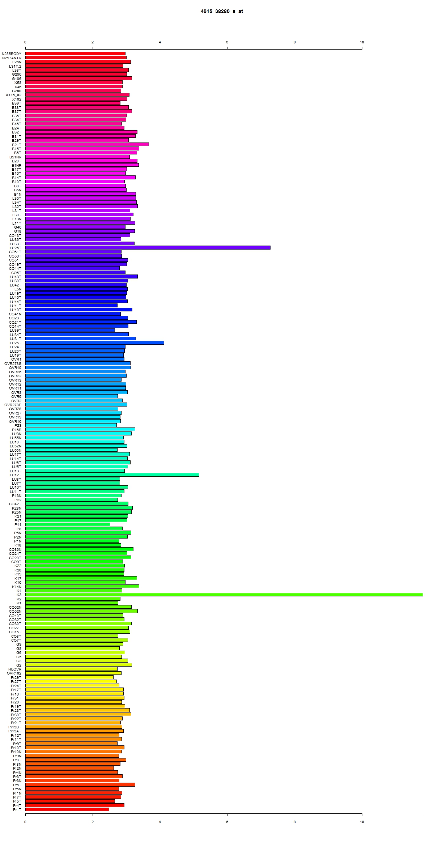Click the G2 yellow bar

[x=78, y=665]
